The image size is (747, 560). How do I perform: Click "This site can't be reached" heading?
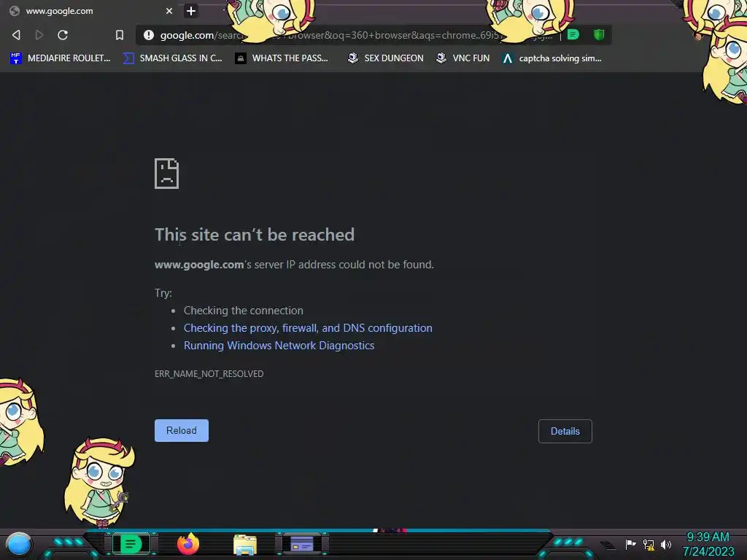coord(255,235)
